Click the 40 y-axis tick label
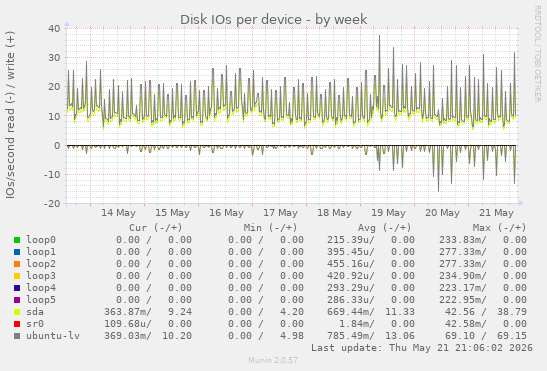Viewport: 547px width, 371px height. click(54, 29)
